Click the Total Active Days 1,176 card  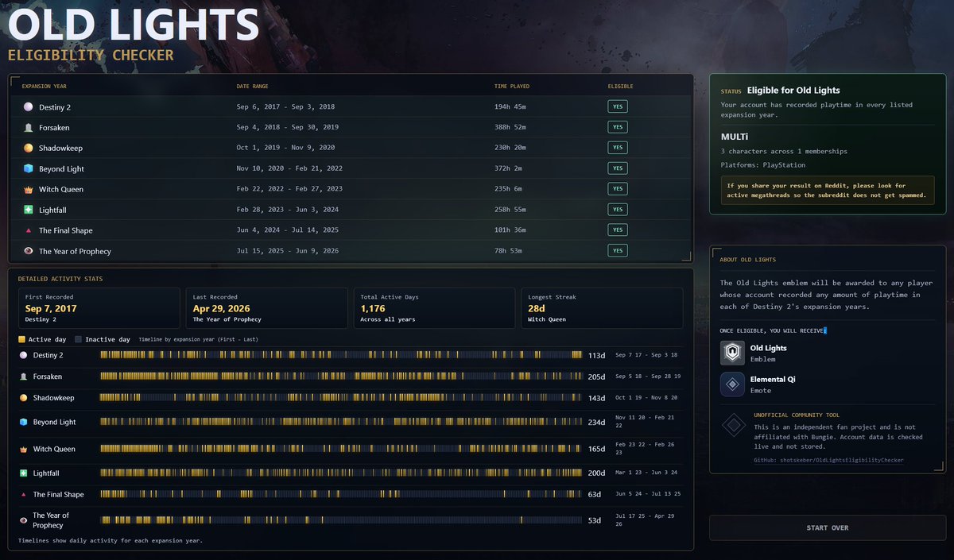click(434, 308)
